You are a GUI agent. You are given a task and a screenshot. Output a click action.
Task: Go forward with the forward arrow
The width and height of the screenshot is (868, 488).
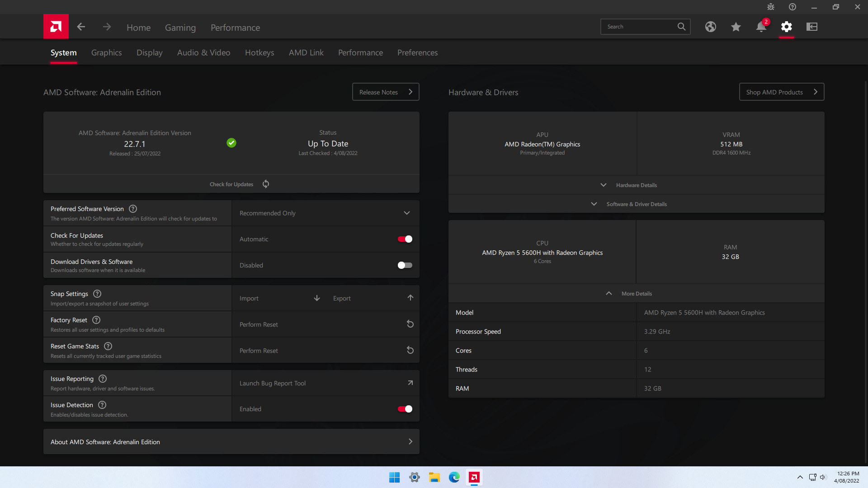click(107, 27)
